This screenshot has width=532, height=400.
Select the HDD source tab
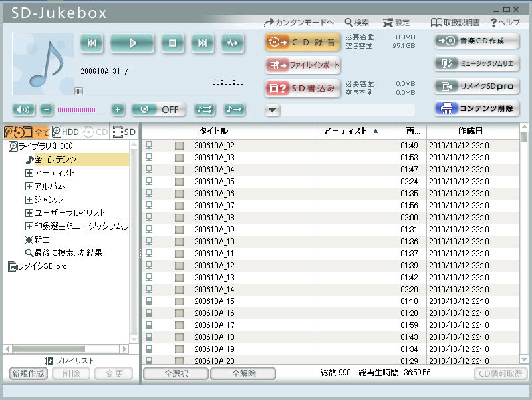click(x=65, y=132)
